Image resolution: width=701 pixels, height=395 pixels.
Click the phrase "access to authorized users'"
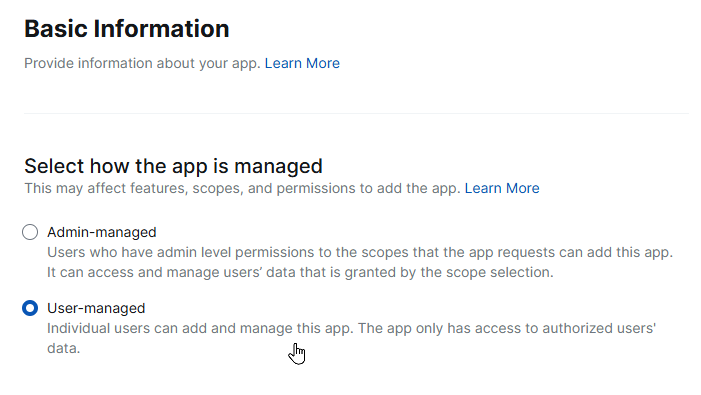(x=565, y=328)
